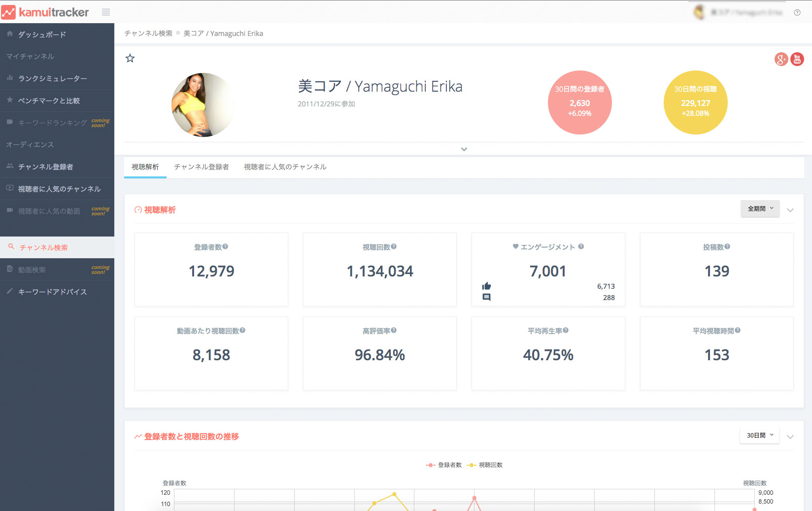Open the help question mark icon

click(x=797, y=13)
